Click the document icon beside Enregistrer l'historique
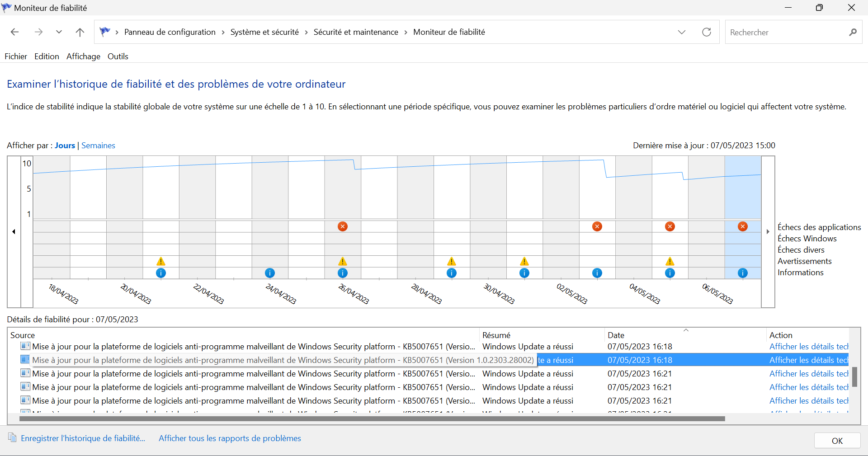Viewport: 868px width, 456px height. [12, 437]
